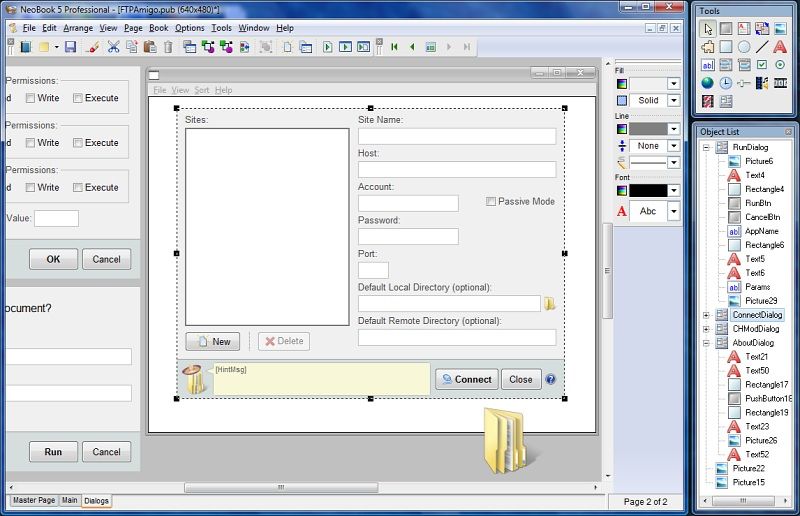Toggle the Passive Mode checkbox
800x516 pixels.
[x=491, y=202]
